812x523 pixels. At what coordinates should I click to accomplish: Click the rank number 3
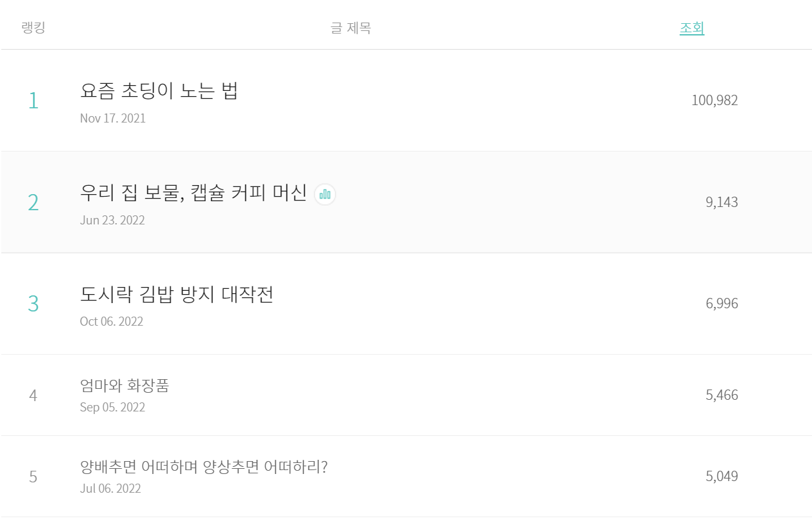pos(33,304)
